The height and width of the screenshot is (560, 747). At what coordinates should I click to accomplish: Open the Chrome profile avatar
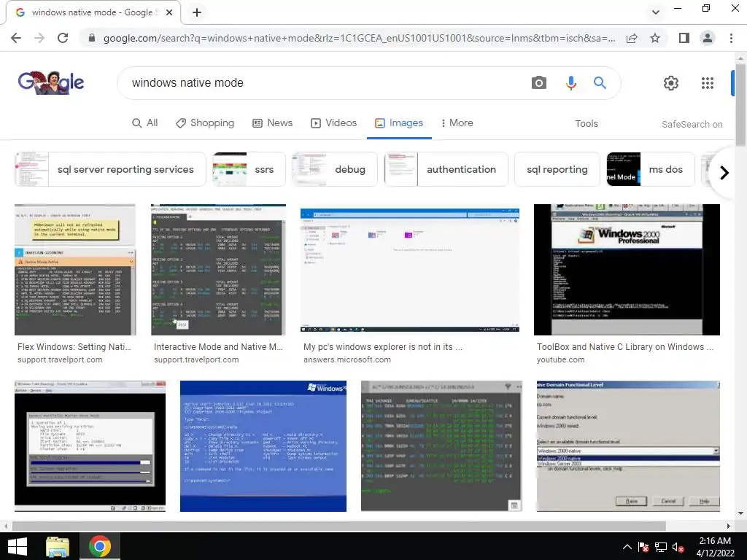708,38
